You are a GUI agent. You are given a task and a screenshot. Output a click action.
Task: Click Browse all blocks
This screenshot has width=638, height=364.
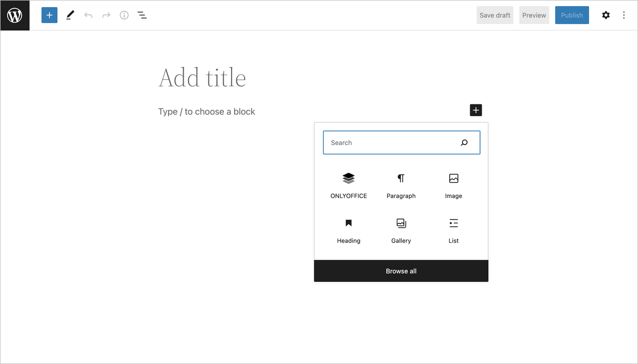(401, 271)
